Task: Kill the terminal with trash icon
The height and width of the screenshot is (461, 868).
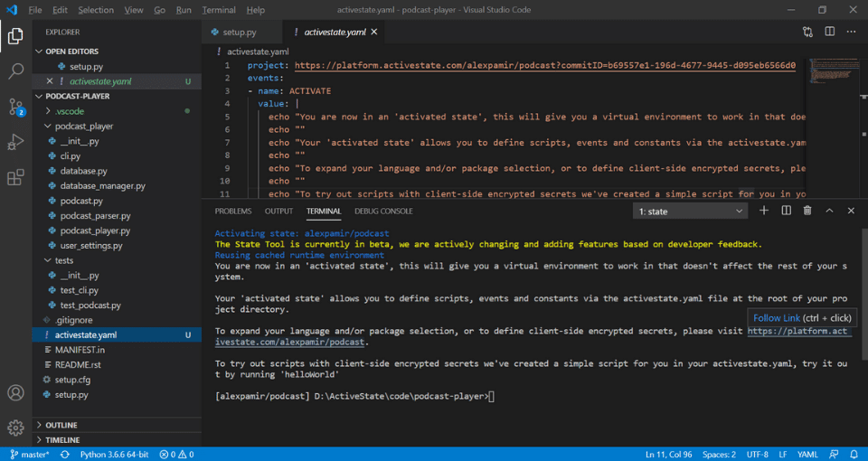Action: coord(807,211)
